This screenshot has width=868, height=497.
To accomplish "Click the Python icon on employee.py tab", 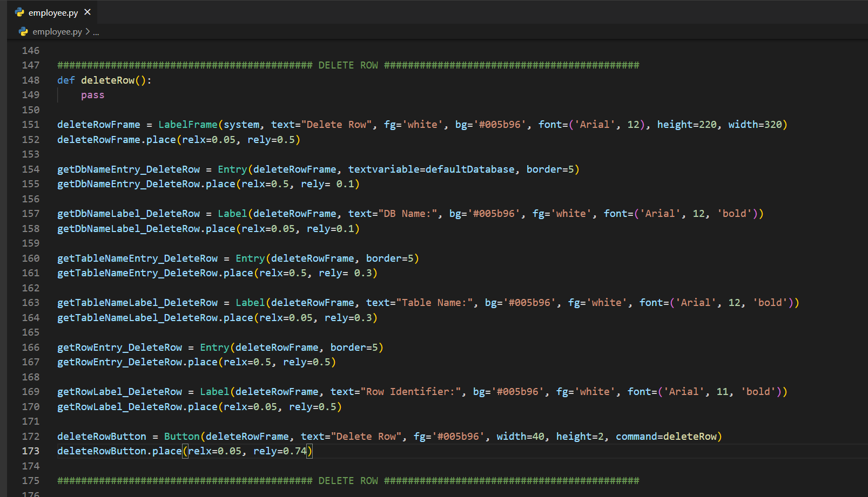I will click(x=20, y=12).
